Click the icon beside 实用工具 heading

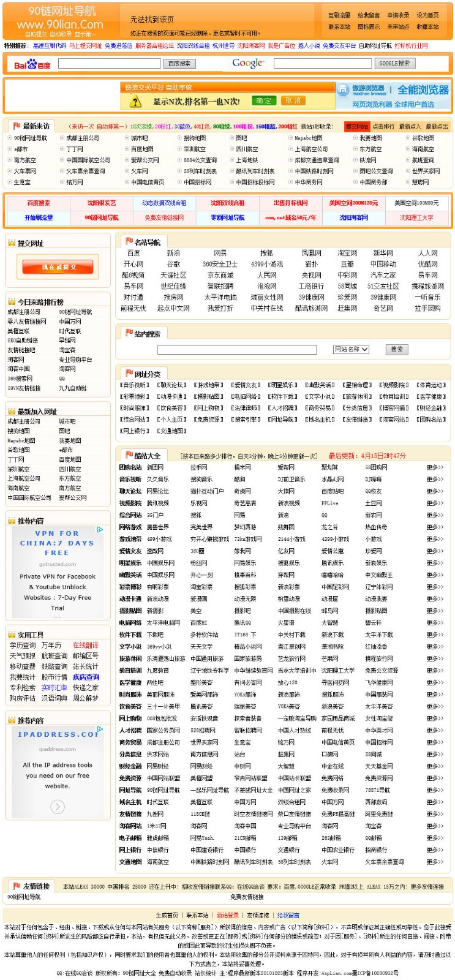tap(12, 635)
